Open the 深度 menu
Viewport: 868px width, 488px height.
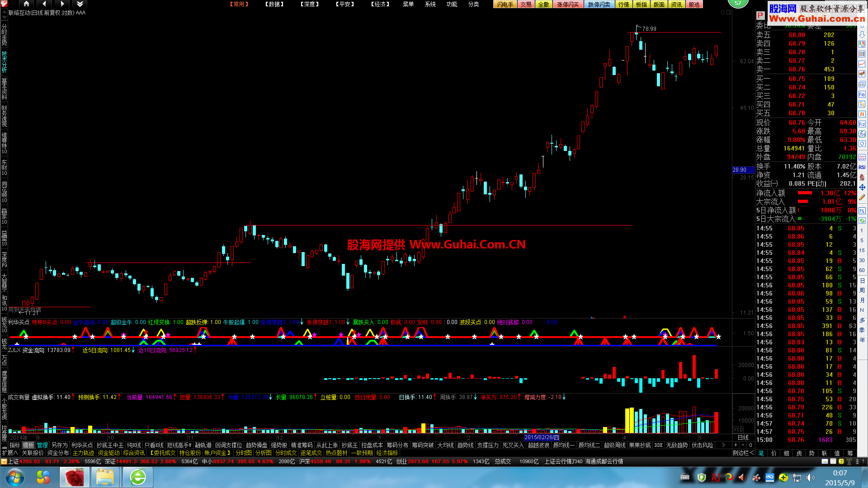pos(310,4)
